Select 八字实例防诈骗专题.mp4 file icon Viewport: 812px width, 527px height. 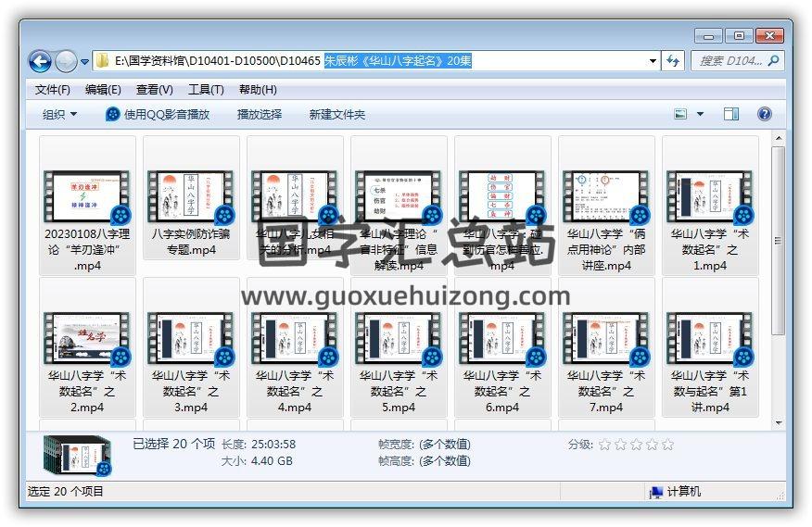(x=191, y=196)
